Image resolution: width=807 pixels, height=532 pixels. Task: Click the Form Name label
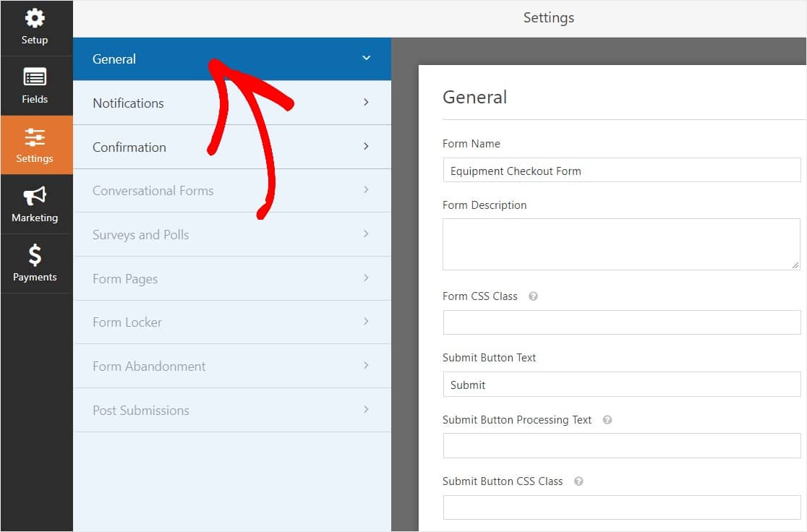pos(471,144)
